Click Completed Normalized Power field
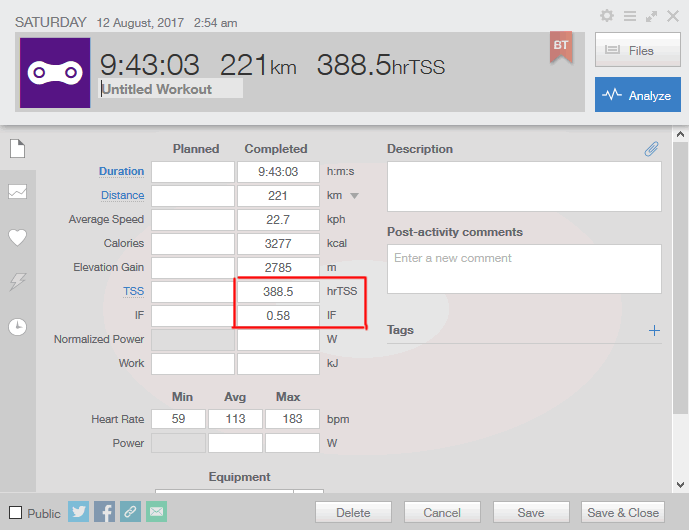The height and width of the screenshot is (530, 689). [278, 340]
